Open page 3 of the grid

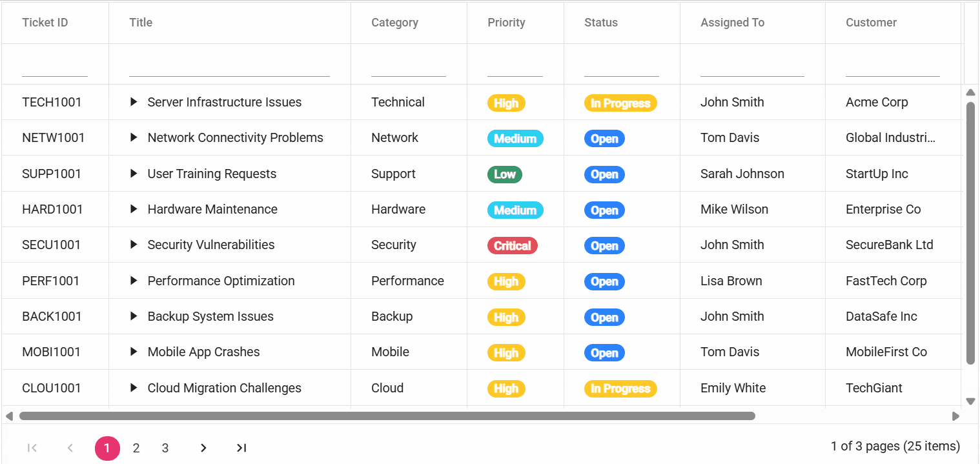[x=165, y=447]
